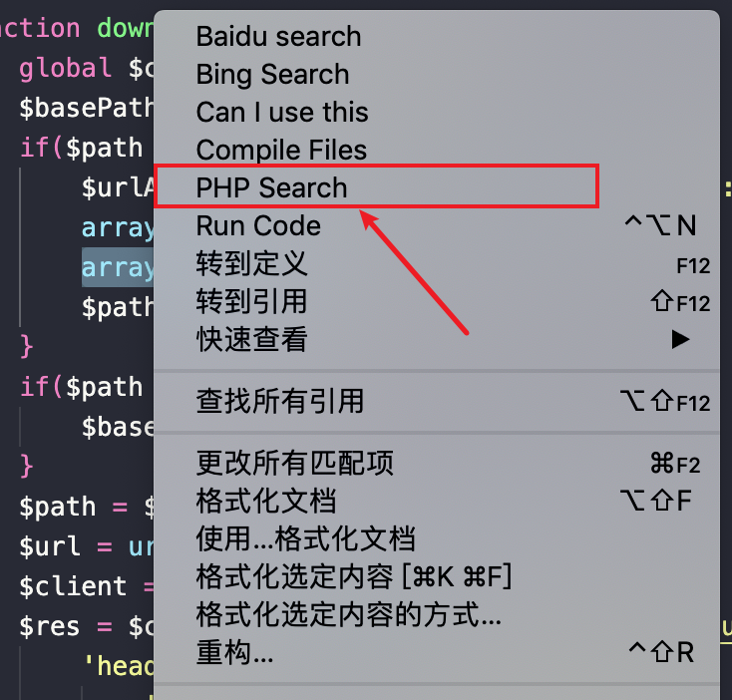Open the PHP Search menu item
732x700 pixels.
(437, 187)
